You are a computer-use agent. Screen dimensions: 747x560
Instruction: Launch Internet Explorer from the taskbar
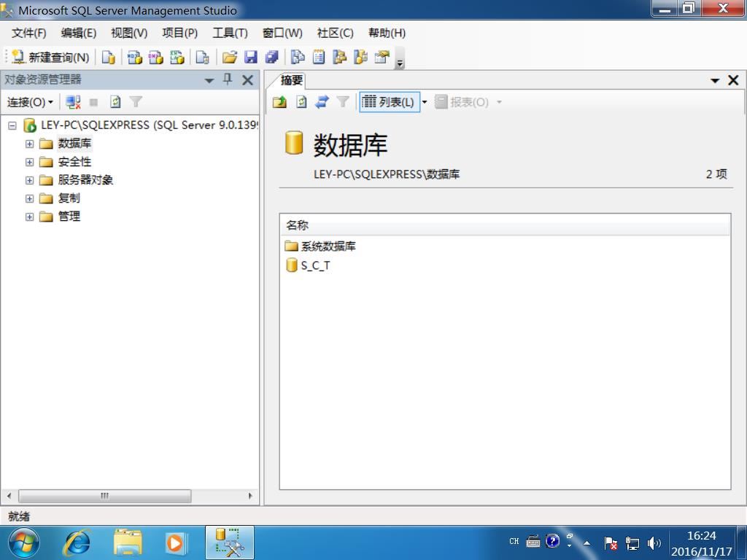[77, 542]
